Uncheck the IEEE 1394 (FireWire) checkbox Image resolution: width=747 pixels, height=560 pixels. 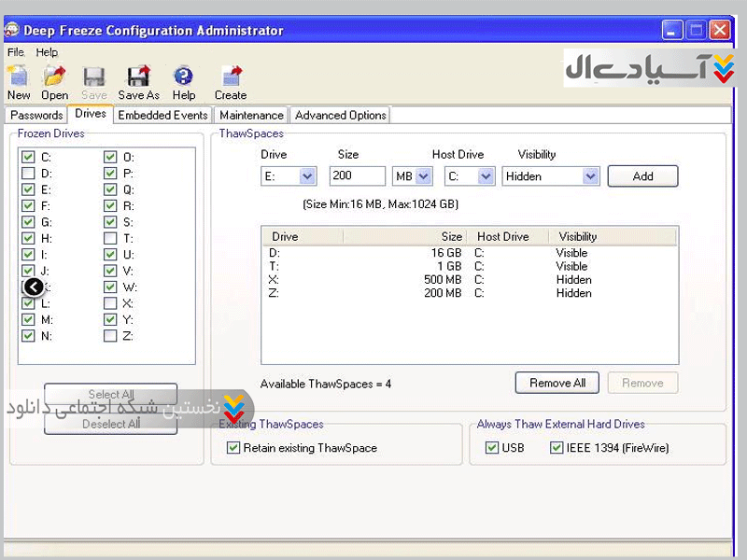557,448
